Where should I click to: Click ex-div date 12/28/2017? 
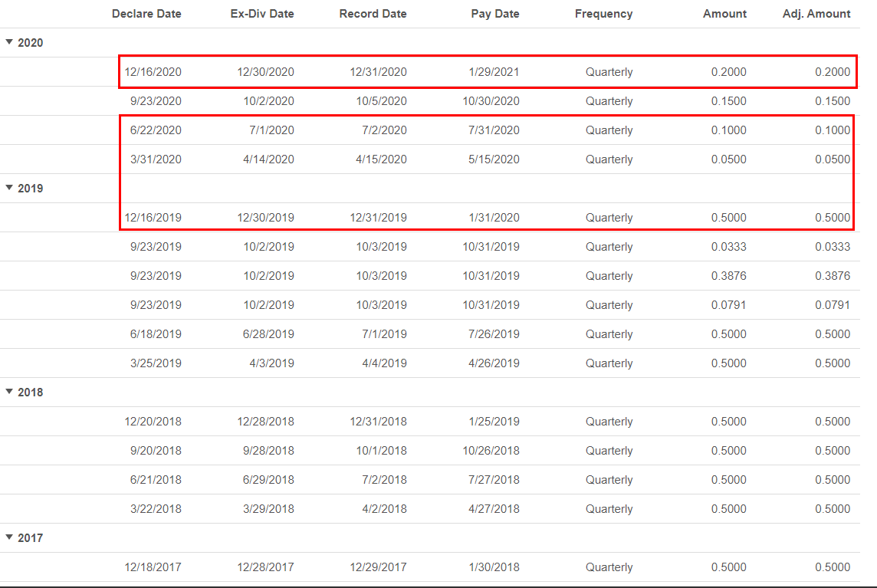click(266, 567)
